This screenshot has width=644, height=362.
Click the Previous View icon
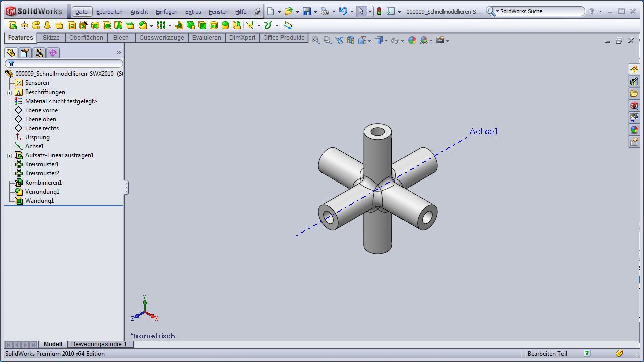[339, 41]
